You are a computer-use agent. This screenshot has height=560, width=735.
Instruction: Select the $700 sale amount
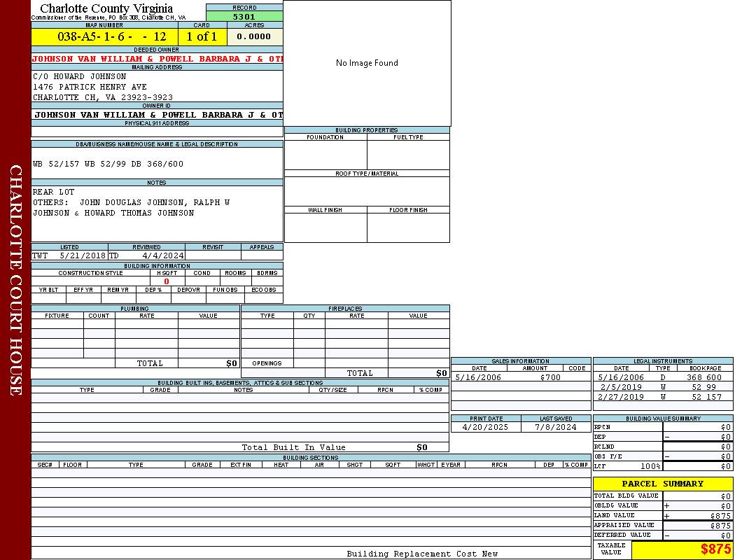tap(550, 377)
